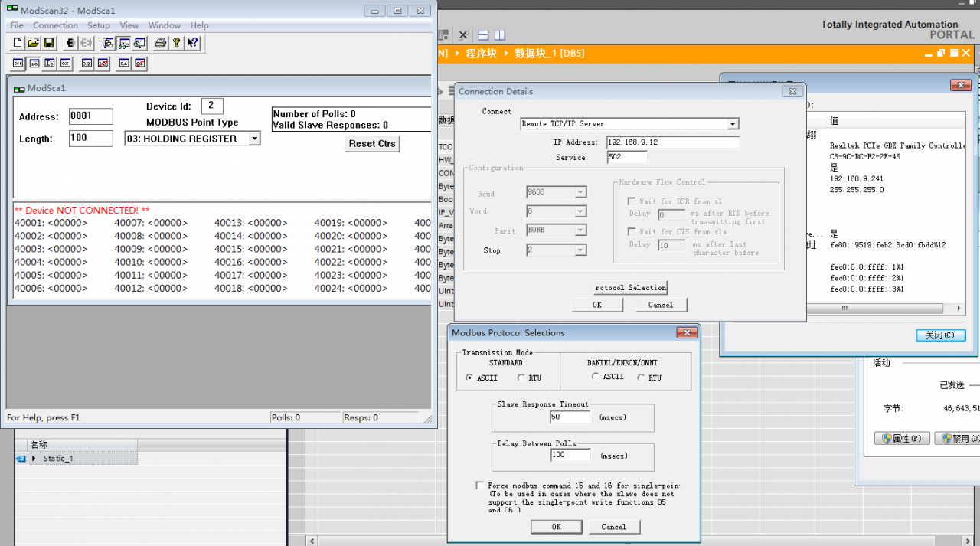Click the 禁用(D) button
Screen dimensions: 980x546
pyautogui.click(x=958, y=439)
